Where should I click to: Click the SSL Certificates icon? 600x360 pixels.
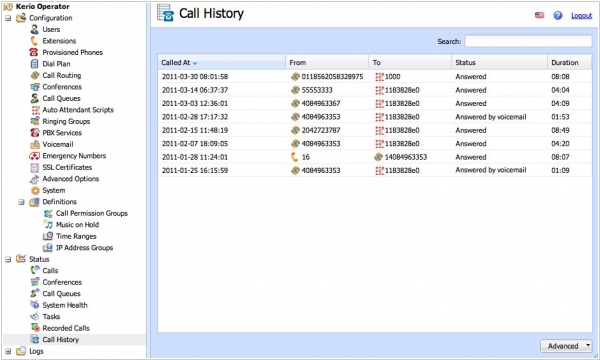point(34,167)
